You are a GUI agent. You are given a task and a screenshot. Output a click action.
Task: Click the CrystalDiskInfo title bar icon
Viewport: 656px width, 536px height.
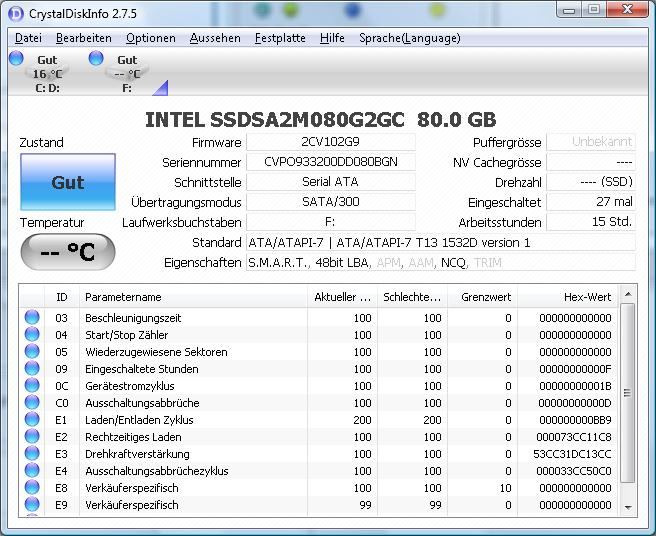[x=16, y=13]
